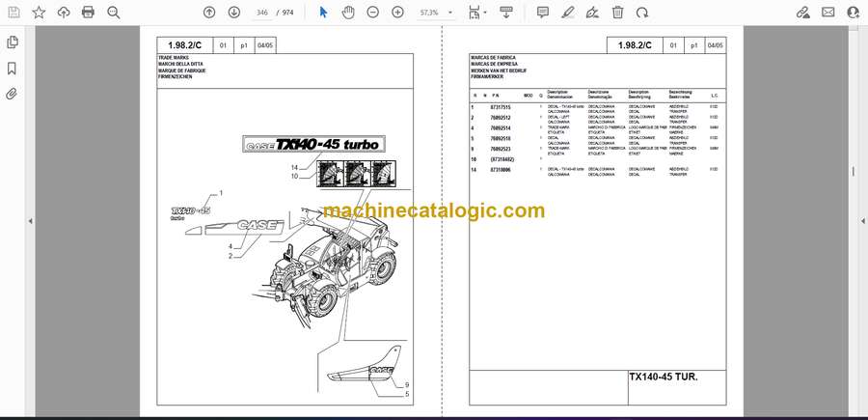Viewport: 868px width, 420px height.
Task: Send the file by email envelope
Action: pyautogui.click(x=828, y=13)
